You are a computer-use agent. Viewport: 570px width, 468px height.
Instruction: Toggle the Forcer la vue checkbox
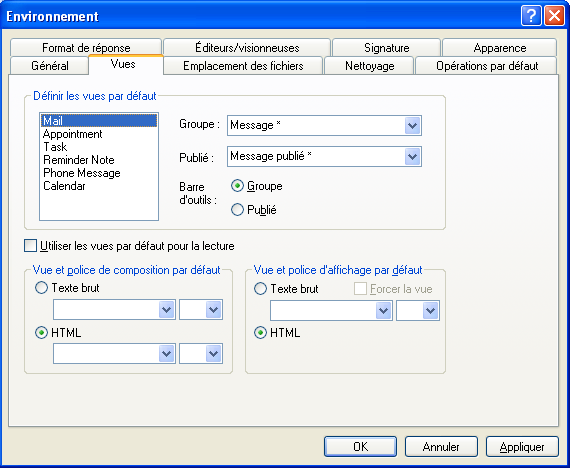point(360,289)
